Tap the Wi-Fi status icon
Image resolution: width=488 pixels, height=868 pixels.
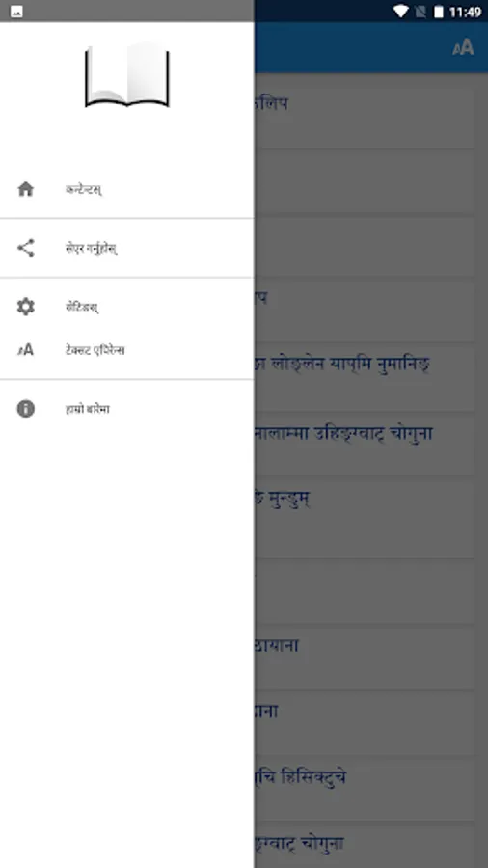(401, 12)
